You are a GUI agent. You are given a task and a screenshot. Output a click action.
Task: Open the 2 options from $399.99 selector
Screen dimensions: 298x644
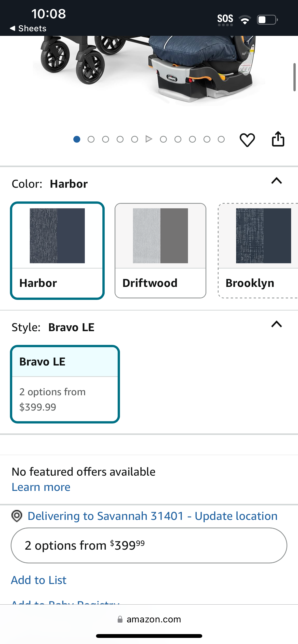[149, 546]
